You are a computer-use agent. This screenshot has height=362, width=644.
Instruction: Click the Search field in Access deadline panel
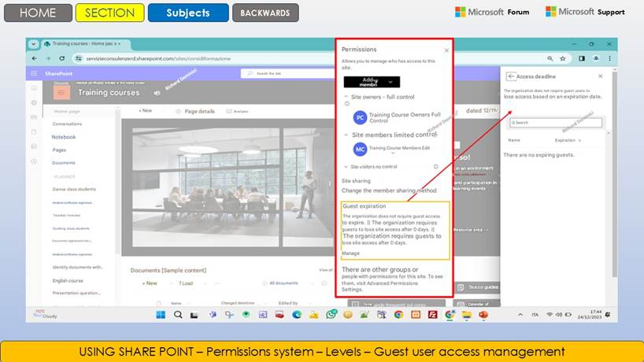pos(554,123)
